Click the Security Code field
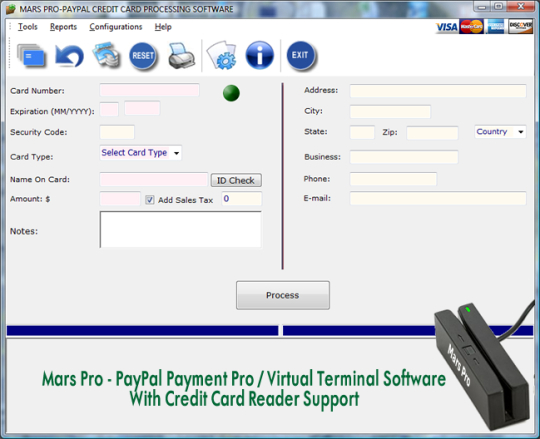The height and width of the screenshot is (439, 540). [117, 133]
